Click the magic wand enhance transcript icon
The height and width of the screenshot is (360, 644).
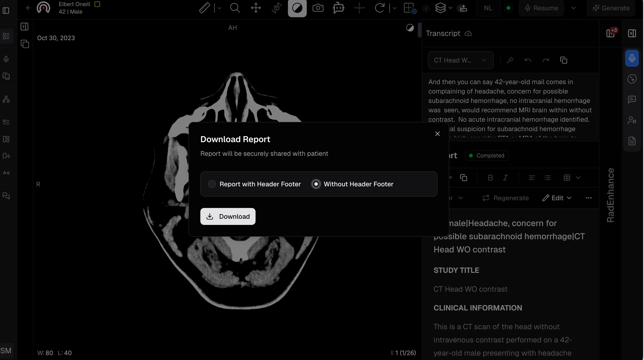(510, 60)
